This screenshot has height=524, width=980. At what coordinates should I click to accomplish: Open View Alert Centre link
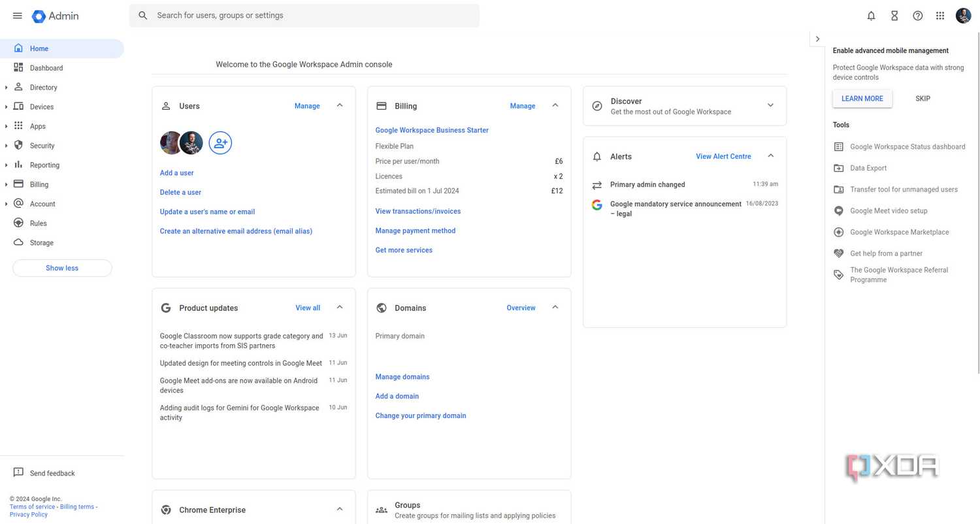tap(723, 156)
